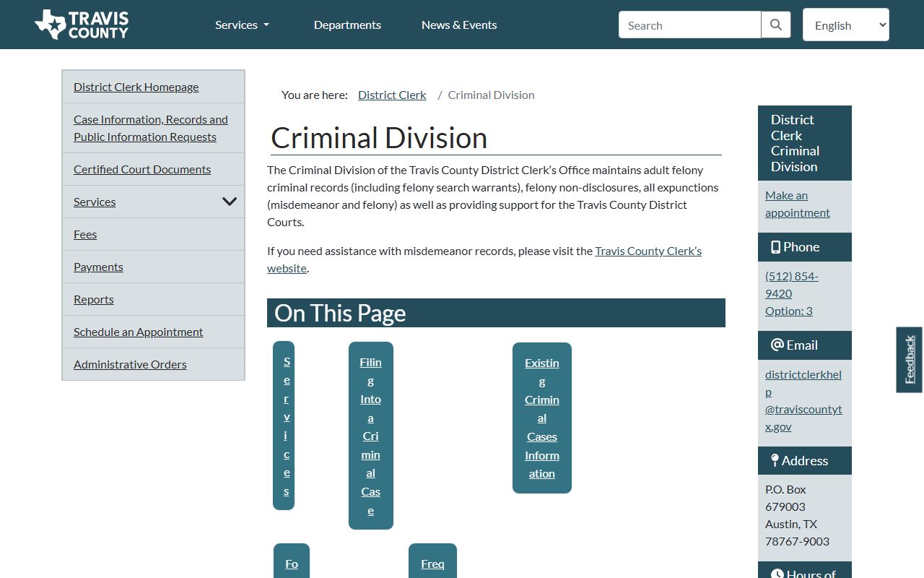This screenshot has width=924, height=578.
Task: Jump to Services section button
Action: [284, 426]
